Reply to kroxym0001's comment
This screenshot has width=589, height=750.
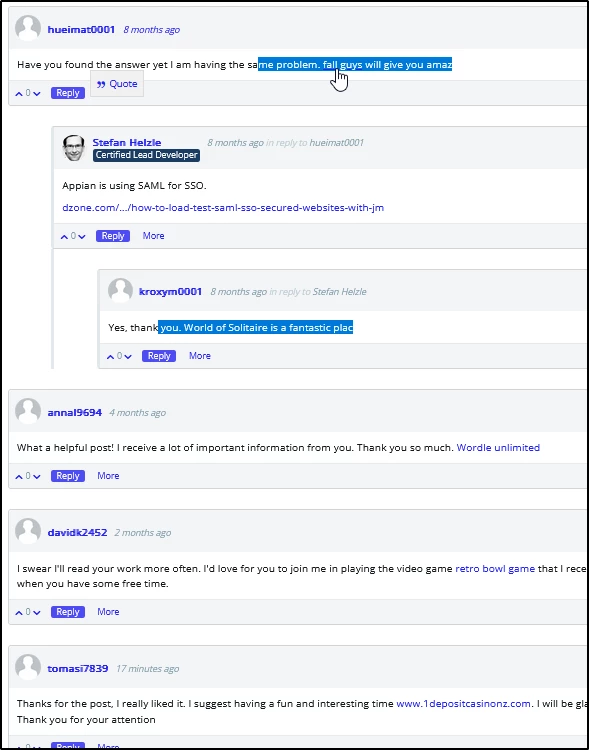(159, 356)
